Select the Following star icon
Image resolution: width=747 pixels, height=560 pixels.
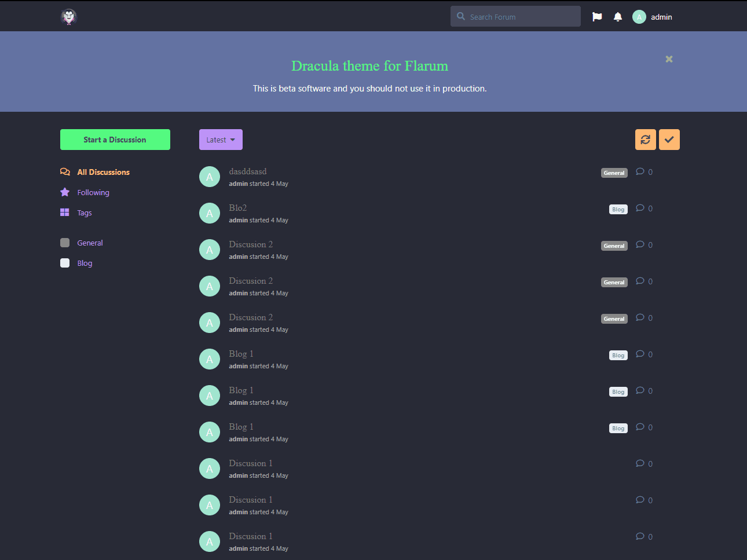tap(65, 192)
